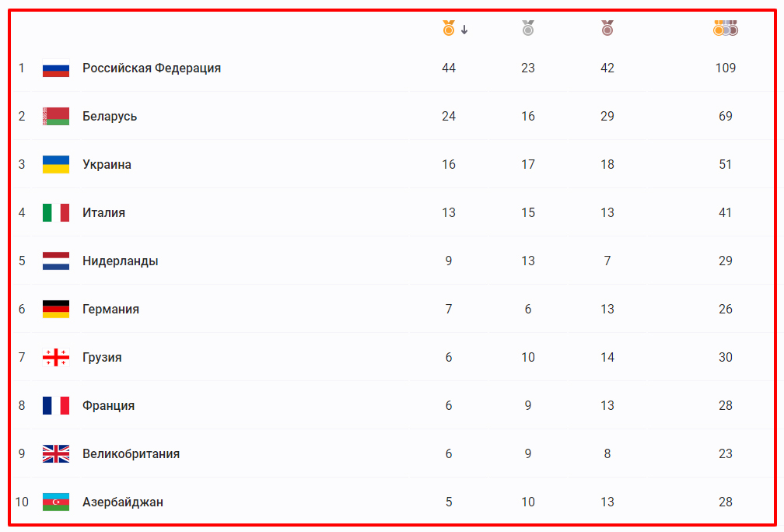This screenshot has height=532, width=784.
Task: Click Russia's total of 109 medals
Action: (726, 68)
